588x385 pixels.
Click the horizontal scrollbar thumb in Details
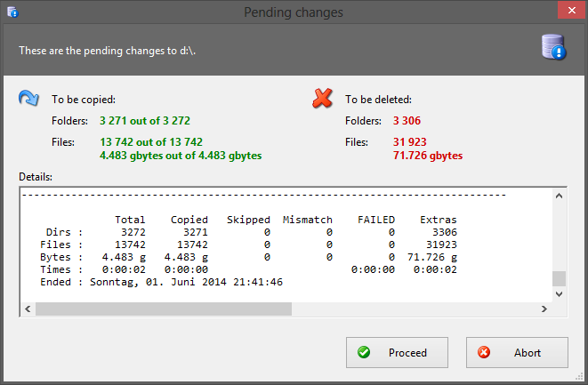pyautogui.click(x=163, y=309)
